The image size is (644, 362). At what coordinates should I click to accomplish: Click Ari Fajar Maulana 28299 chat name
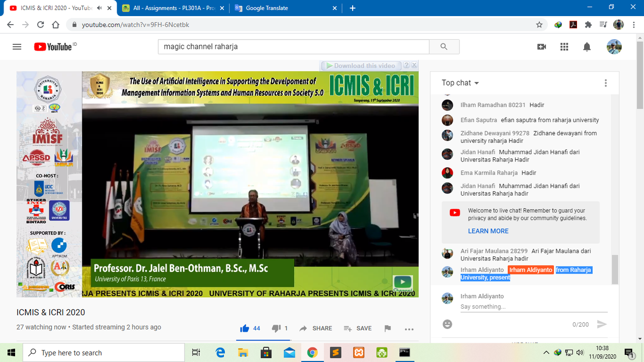pyautogui.click(x=494, y=251)
